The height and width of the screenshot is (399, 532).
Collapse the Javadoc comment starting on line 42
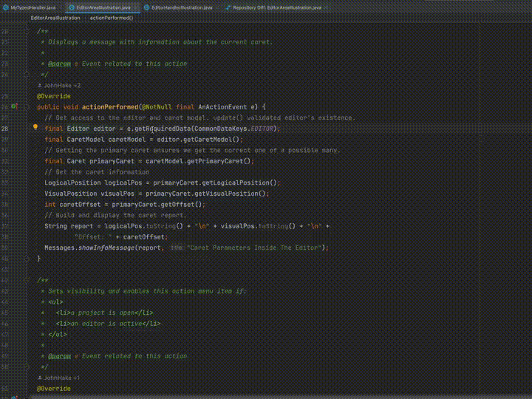coord(27,280)
